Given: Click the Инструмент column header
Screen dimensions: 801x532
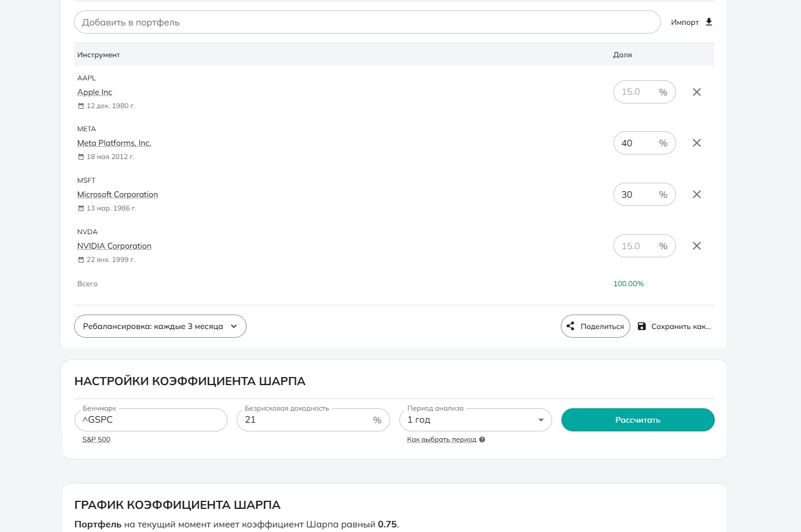Looking at the screenshot, I should tap(98, 55).
